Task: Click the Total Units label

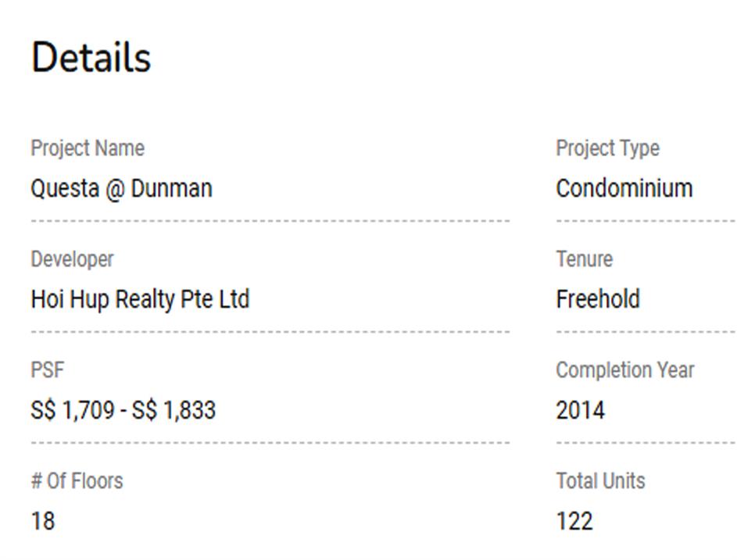Action: tap(600, 481)
